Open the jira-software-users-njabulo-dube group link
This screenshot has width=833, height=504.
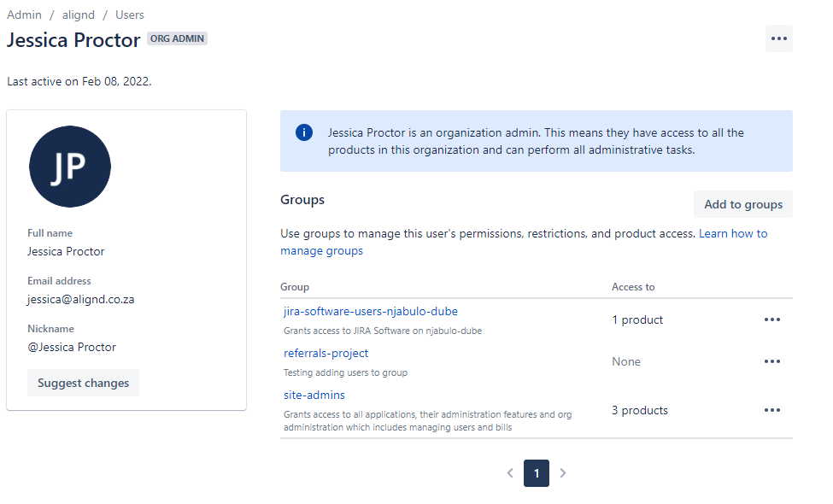[x=370, y=311]
